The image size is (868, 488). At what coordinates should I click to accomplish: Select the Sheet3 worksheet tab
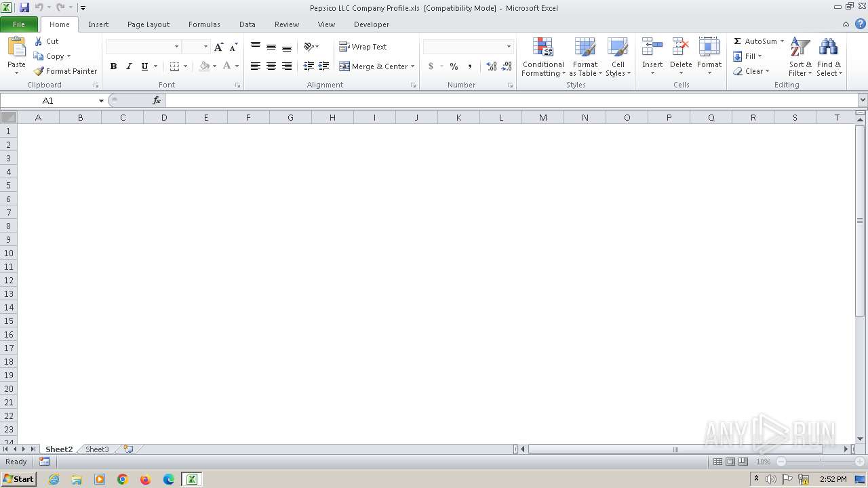point(97,449)
